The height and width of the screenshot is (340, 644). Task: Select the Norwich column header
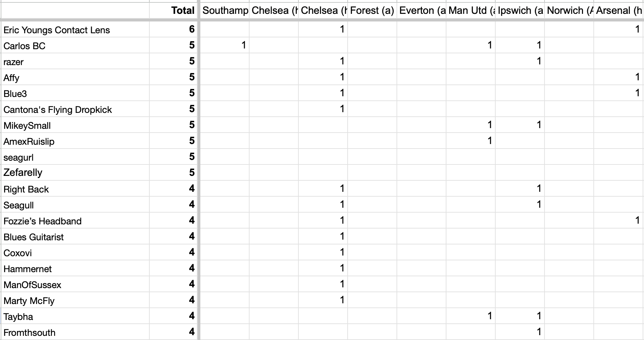pos(569,10)
